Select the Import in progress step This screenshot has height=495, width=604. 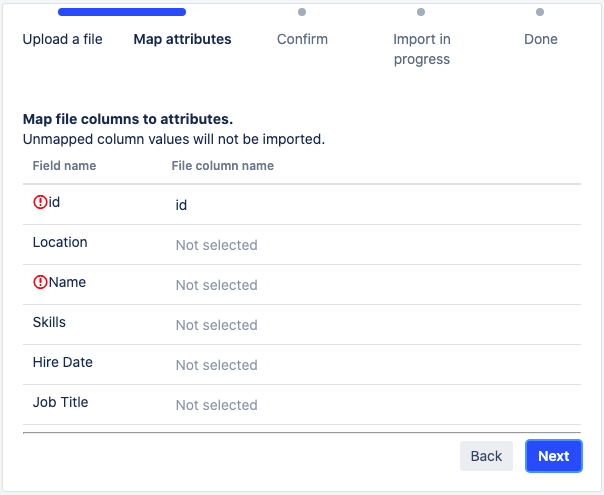pos(421,49)
